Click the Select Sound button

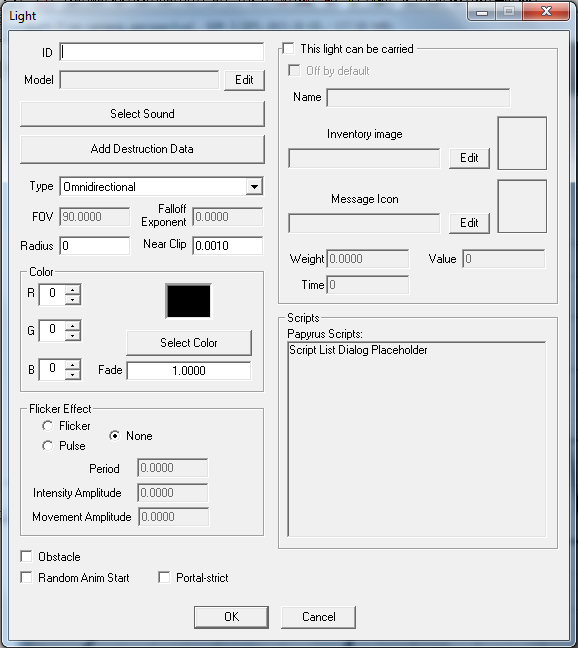pos(142,114)
